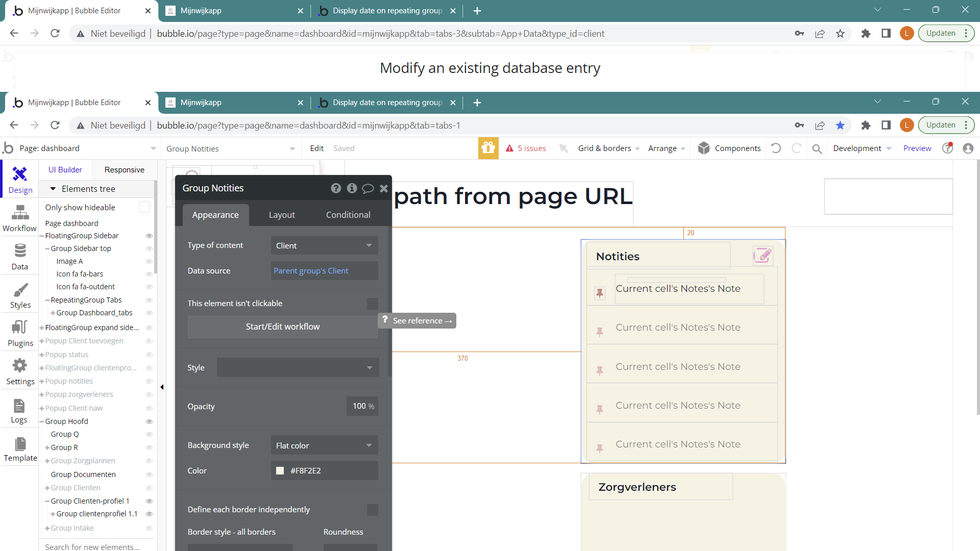Screen dimensions: 980x551
Task: Open Type of content dropdown
Action: point(324,245)
